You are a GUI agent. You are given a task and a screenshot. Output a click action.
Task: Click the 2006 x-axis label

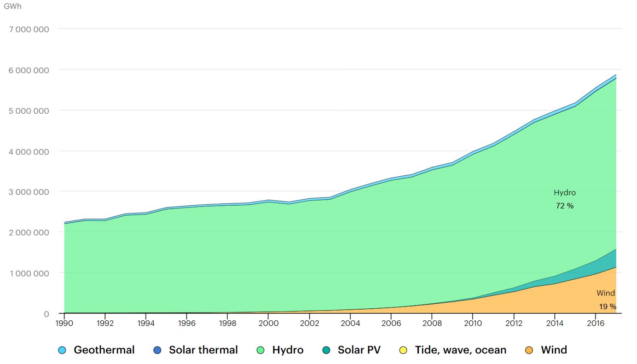(x=391, y=323)
